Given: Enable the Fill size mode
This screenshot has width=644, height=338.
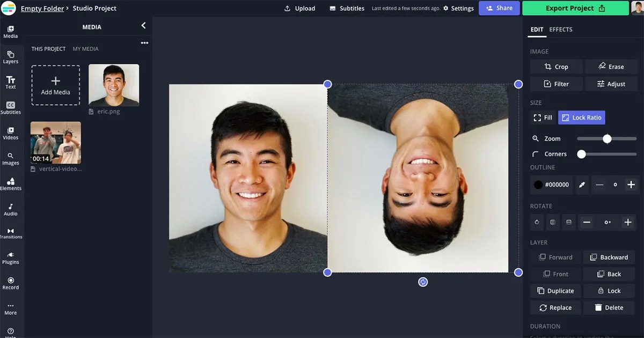Looking at the screenshot, I should [x=543, y=117].
